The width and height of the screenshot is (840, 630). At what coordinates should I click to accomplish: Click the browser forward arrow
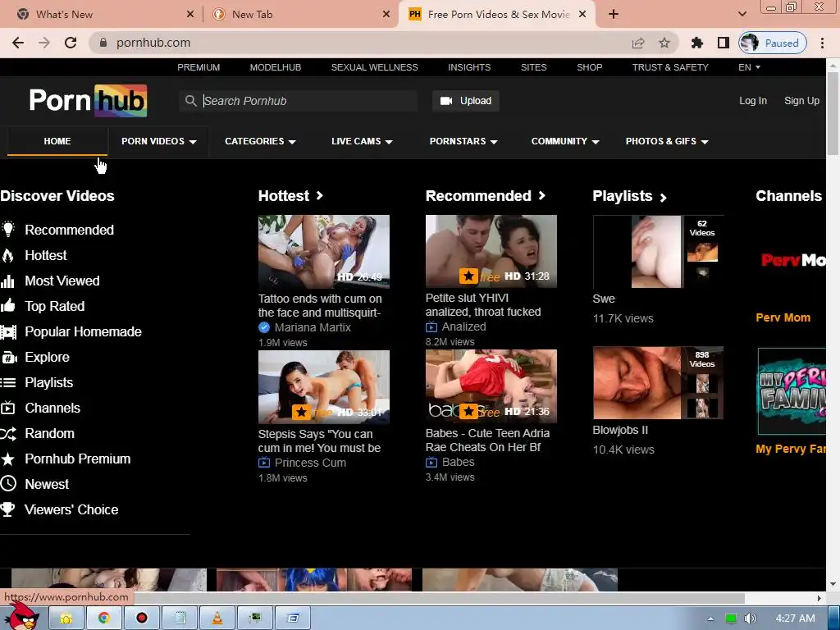44,43
